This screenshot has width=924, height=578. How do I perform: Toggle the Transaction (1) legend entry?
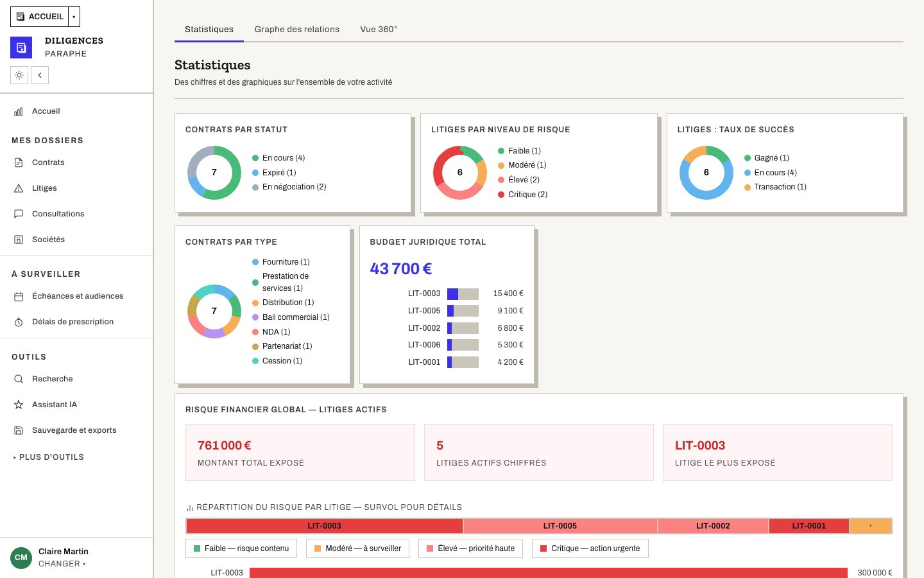tap(775, 187)
